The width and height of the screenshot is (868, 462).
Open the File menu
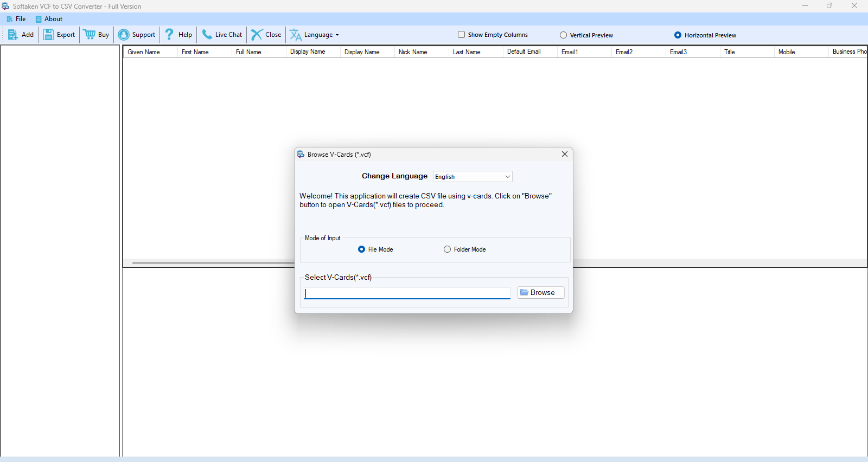point(16,19)
